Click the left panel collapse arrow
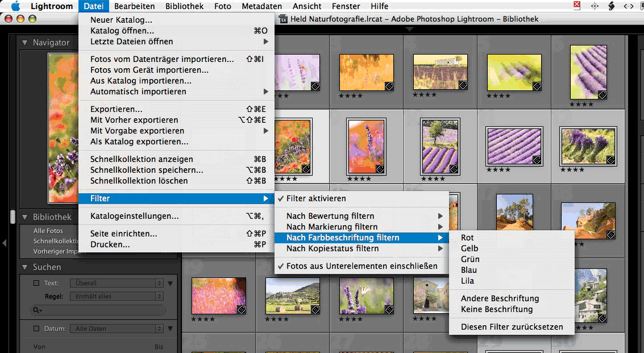 (4, 243)
